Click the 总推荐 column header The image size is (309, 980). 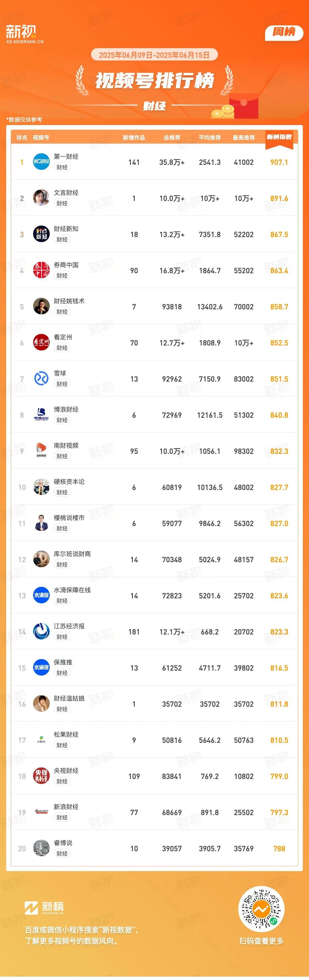tap(172, 138)
